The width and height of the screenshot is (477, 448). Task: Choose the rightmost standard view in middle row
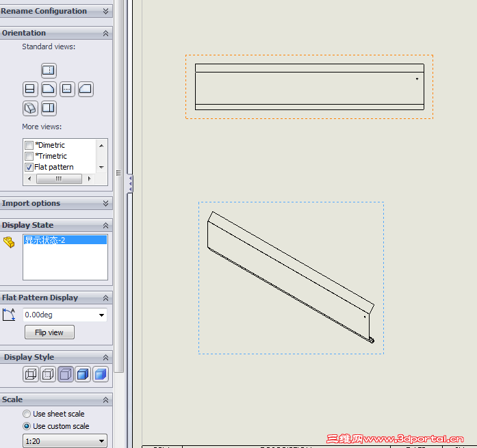pos(86,89)
